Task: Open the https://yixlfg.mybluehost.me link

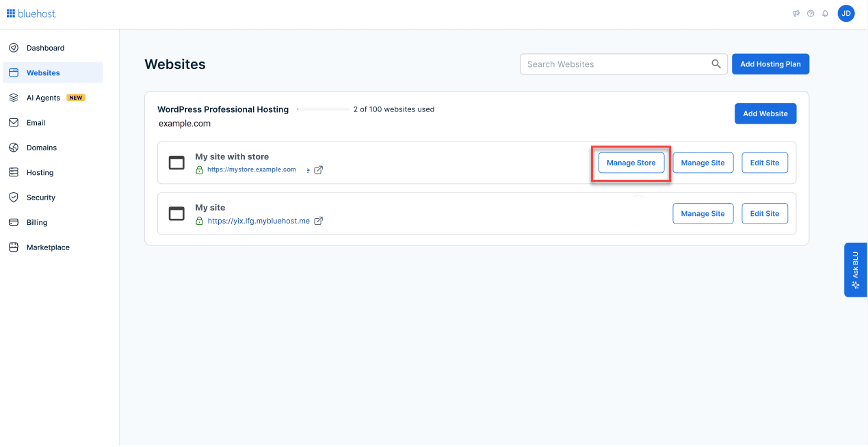Action: coord(259,221)
